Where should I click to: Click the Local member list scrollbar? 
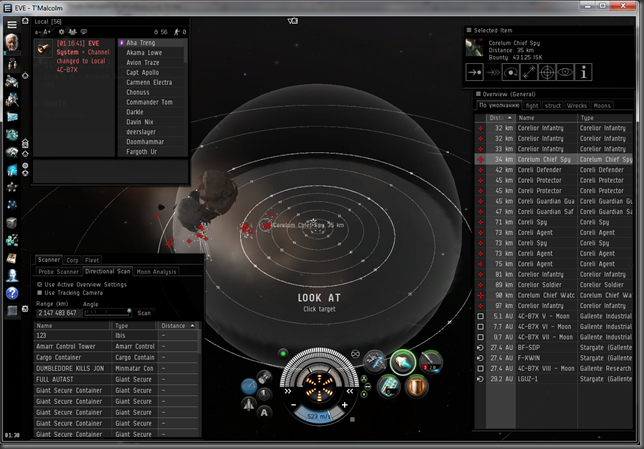(186, 51)
